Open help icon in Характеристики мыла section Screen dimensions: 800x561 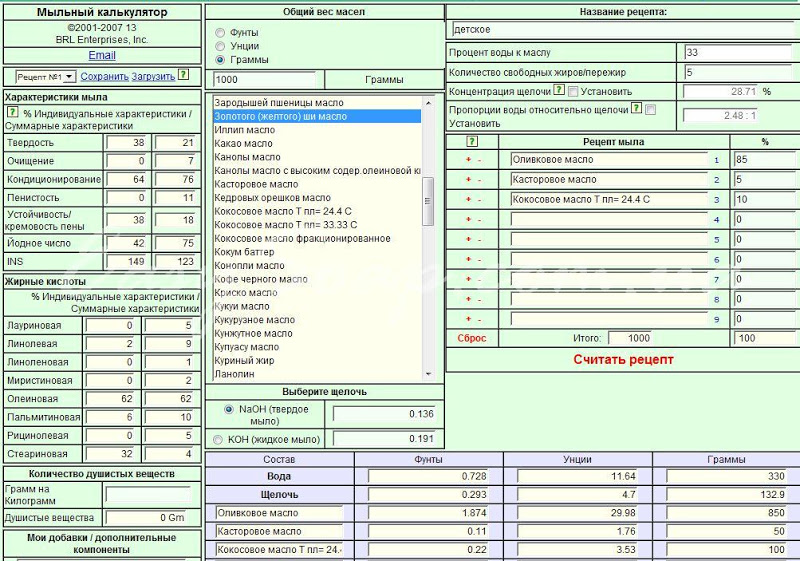[13, 112]
